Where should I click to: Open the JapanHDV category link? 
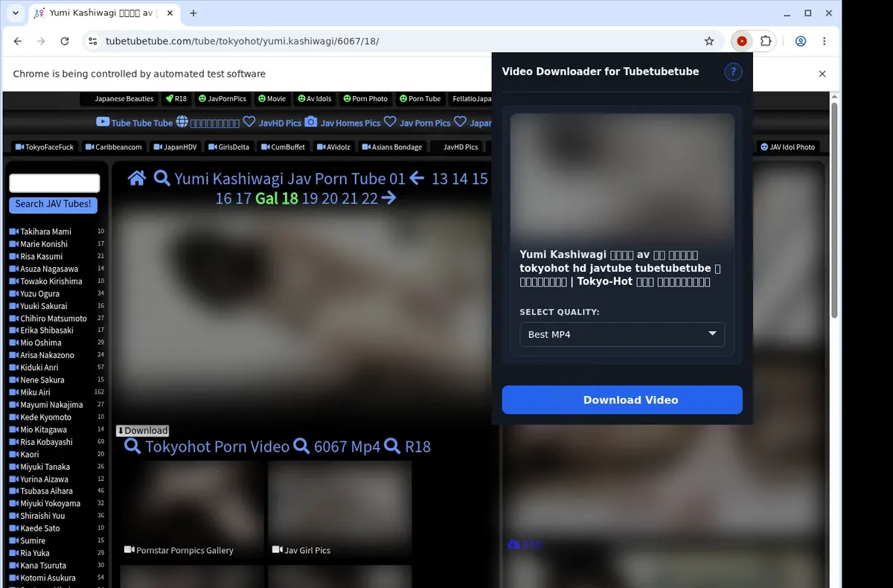click(175, 147)
